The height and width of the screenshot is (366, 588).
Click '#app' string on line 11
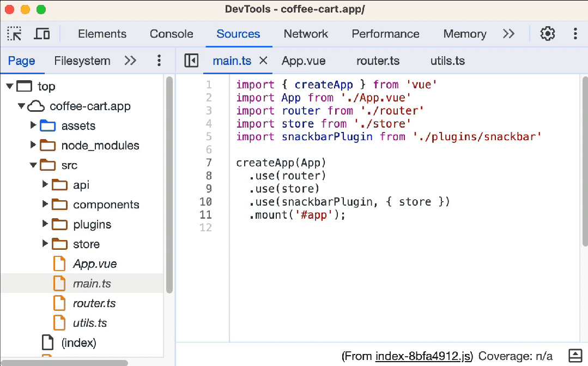click(x=314, y=215)
